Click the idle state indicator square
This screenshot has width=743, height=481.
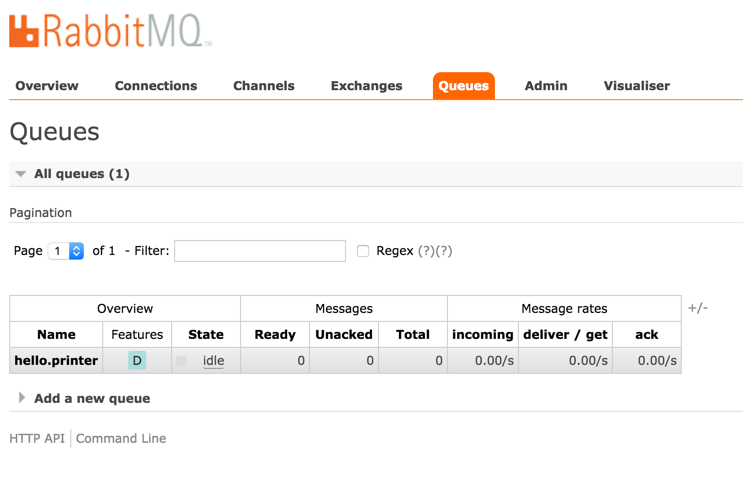(181, 360)
